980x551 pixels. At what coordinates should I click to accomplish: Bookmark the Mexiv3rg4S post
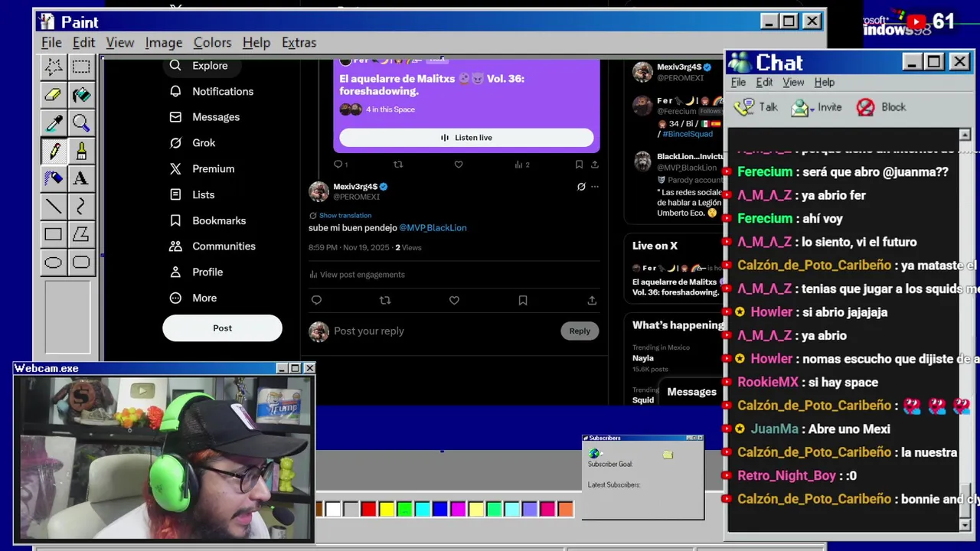(x=523, y=300)
